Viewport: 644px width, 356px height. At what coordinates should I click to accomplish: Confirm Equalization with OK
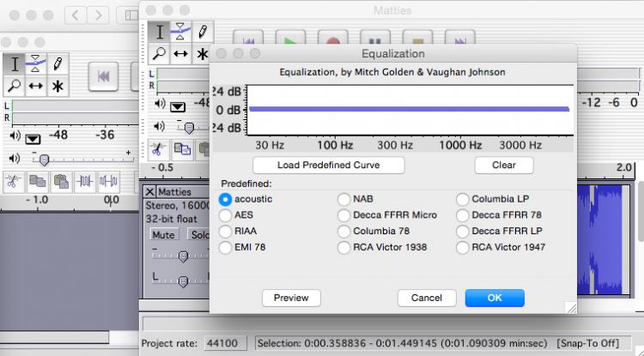(495, 299)
